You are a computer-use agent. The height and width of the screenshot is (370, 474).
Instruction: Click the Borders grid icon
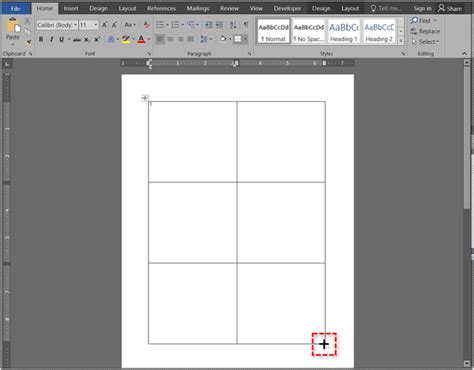point(238,39)
